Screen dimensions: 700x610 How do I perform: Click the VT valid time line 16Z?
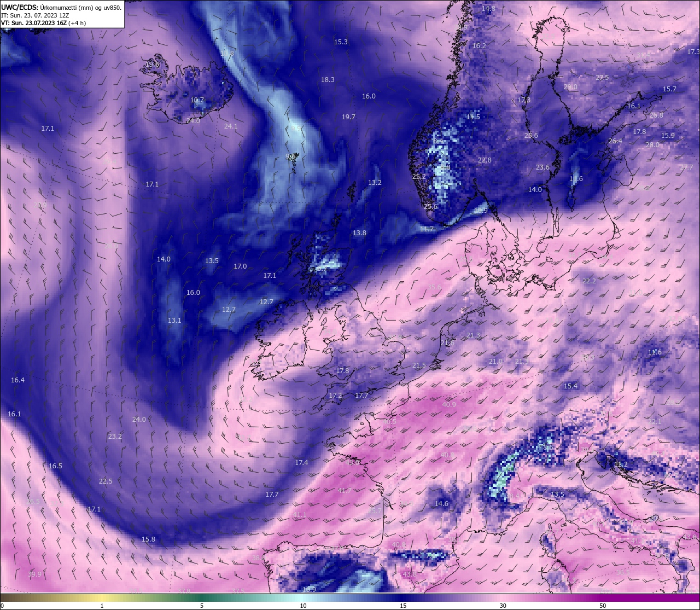pyautogui.click(x=43, y=24)
